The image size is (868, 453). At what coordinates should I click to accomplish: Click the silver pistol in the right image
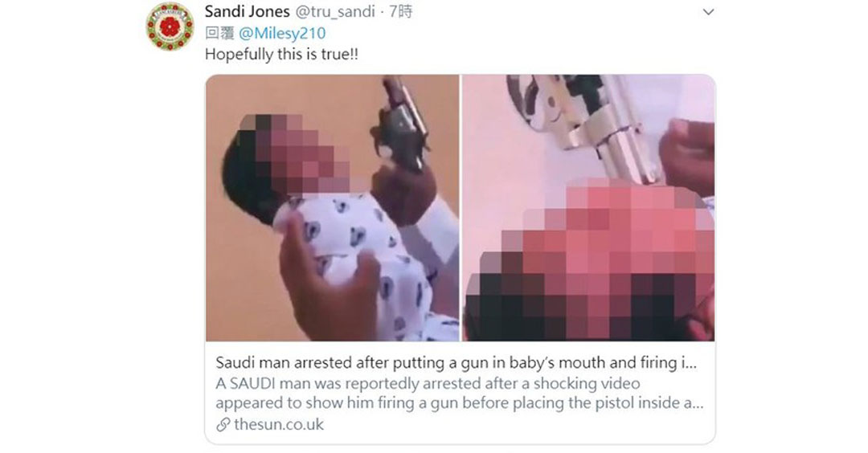(585, 123)
